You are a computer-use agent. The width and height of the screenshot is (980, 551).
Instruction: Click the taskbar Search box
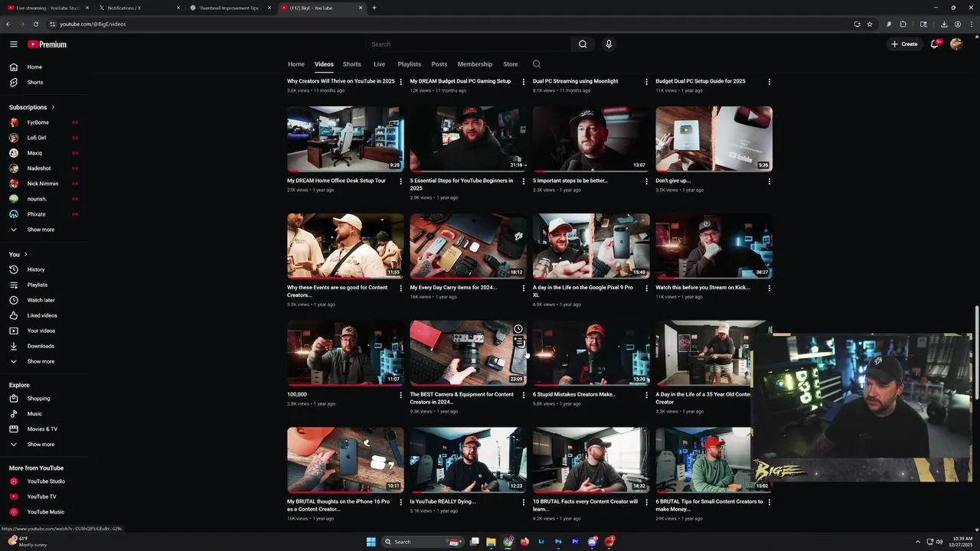point(423,542)
